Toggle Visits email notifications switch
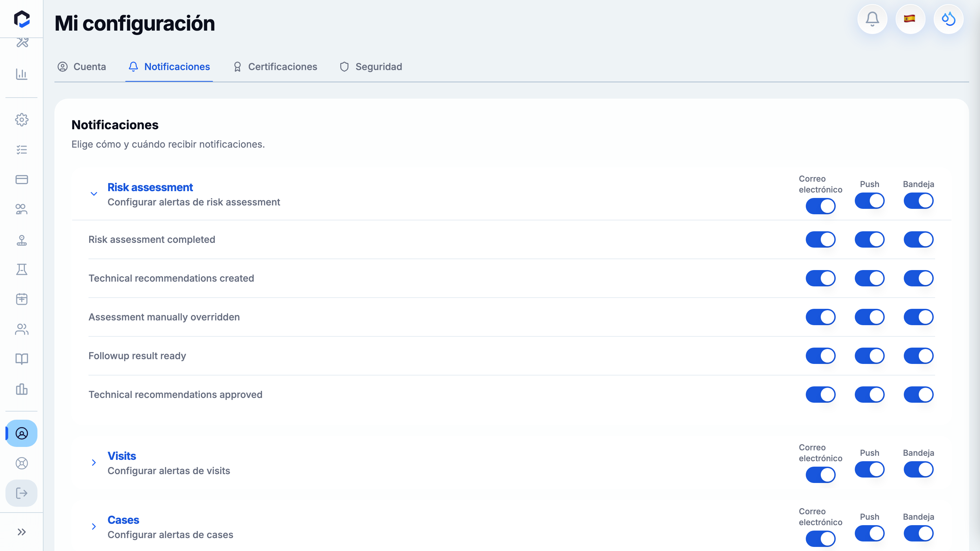The height and width of the screenshot is (551, 980). pyautogui.click(x=821, y=475)
